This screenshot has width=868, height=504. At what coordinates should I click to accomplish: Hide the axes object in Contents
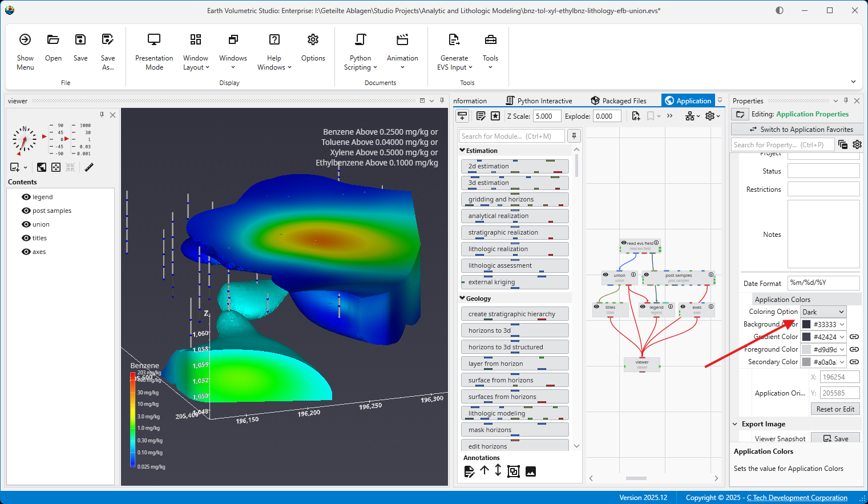[x=26, y=252]
